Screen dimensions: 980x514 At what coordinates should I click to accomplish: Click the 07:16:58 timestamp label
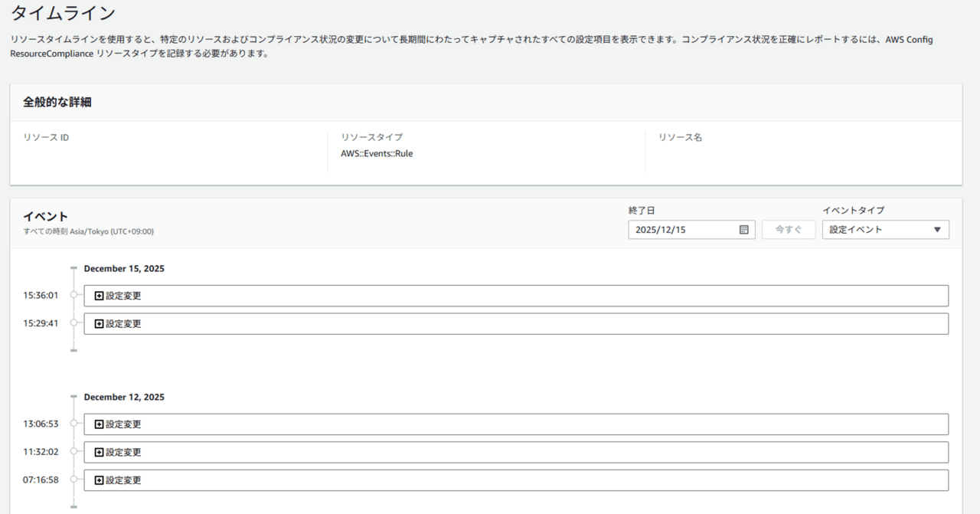(x=41, y=480)
